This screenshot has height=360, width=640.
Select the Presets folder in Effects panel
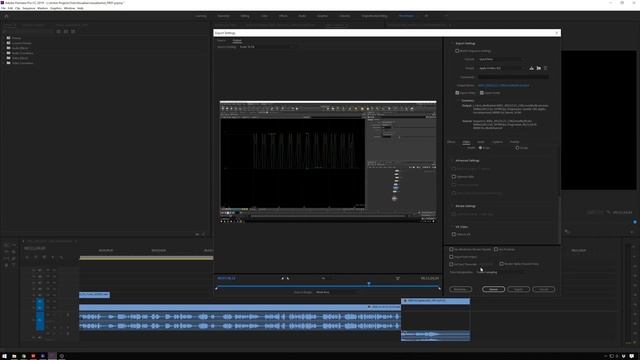tap(16, 38)
